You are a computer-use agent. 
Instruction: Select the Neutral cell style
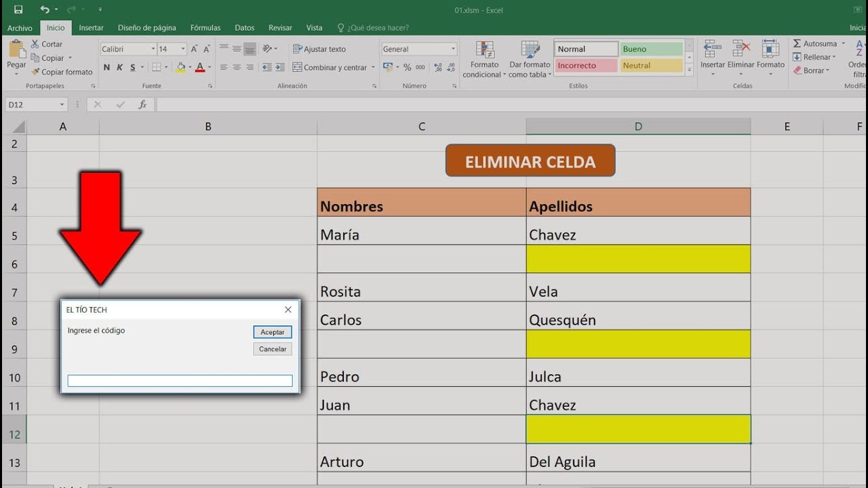651,66
